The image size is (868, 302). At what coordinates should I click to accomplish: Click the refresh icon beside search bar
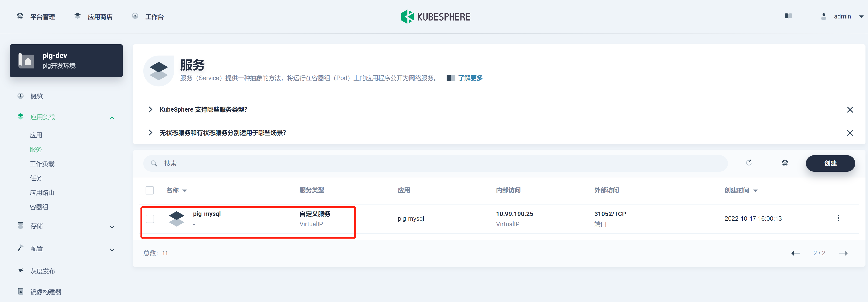(x=749, y=163)
